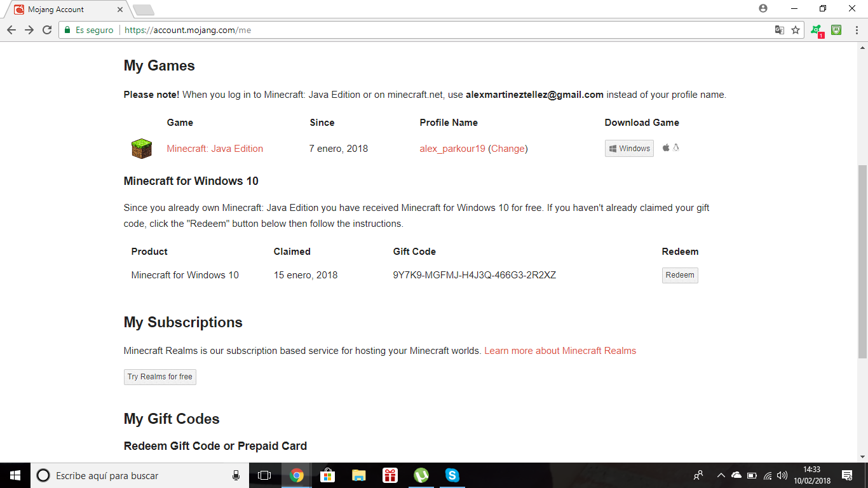Click 'Minecraft for Windows 10' product cell

point(185,275)
